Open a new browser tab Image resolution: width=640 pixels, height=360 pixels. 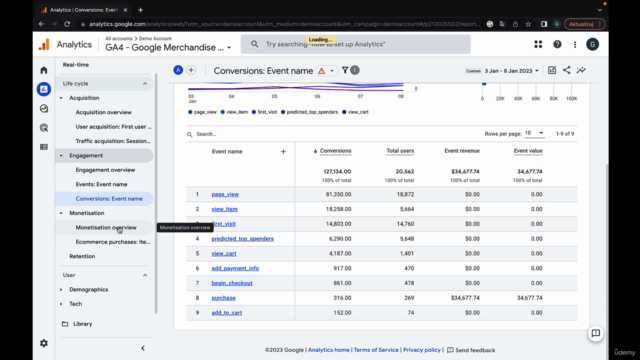coord(140,10)
